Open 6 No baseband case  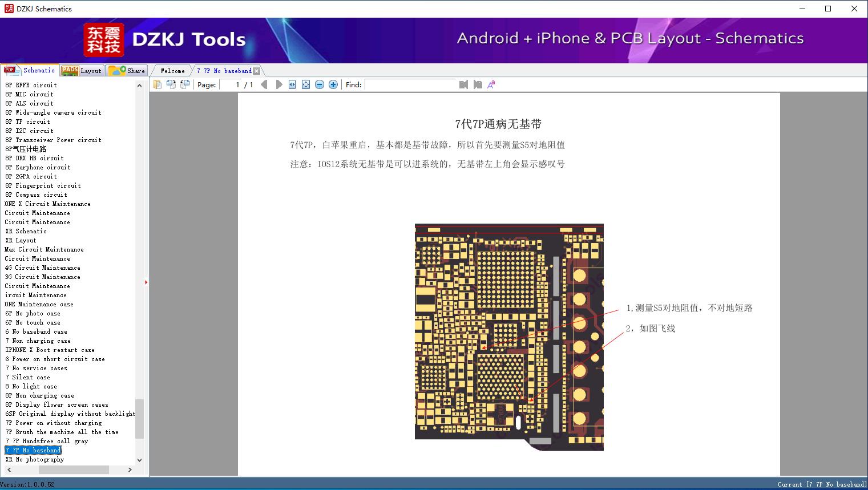(36, 331)
